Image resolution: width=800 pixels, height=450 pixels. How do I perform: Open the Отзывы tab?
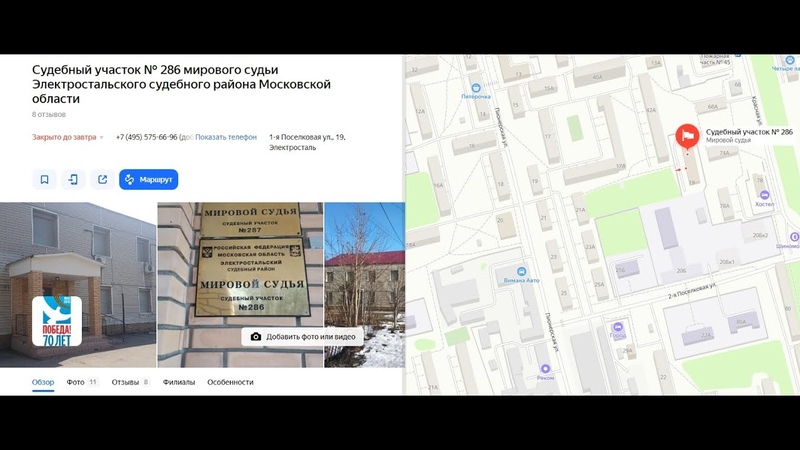pyautogui.click(x=131, y=382)
